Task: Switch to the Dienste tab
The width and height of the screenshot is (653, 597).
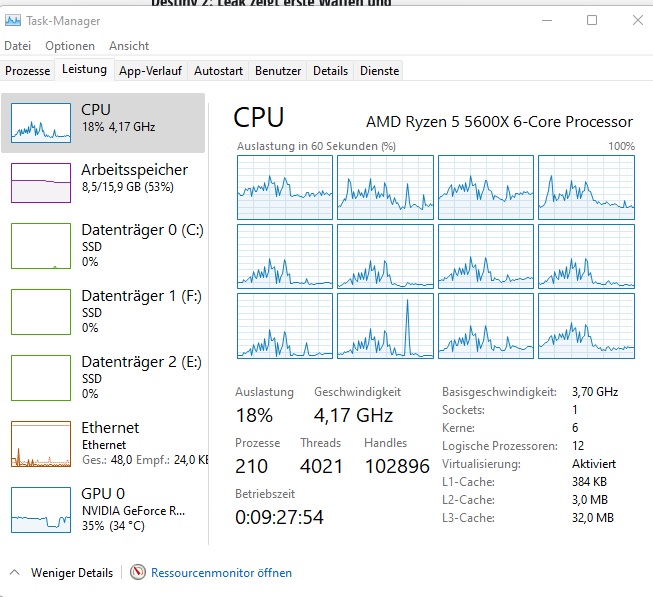Action: coord(379,71)
